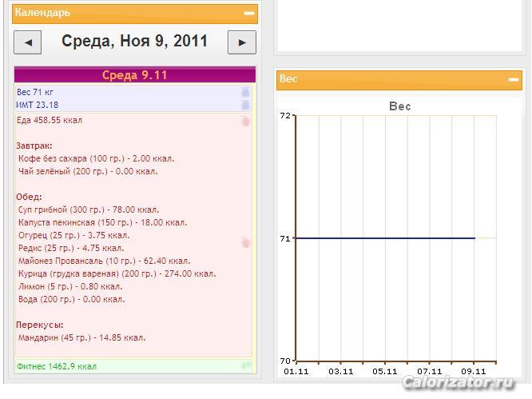Select the Кофе без сахара breakfast entry
The height and width of the screenshot is (399, 532).
point(96,158)
